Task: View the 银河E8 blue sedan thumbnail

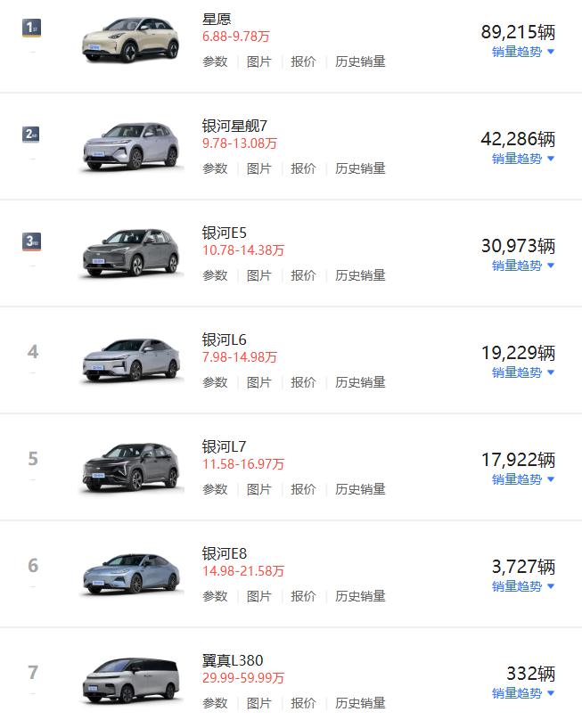Action: pos(130,574)
